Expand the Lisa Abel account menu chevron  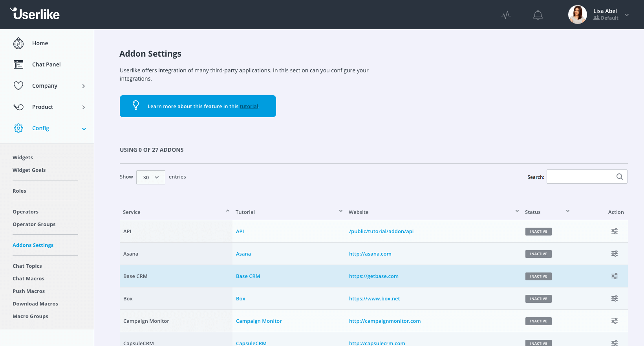[627, 15]
